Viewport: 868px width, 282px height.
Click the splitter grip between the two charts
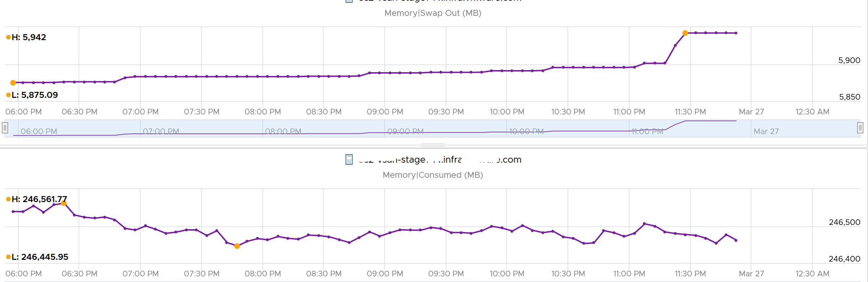pyautogui.click(x=433, y=145)
